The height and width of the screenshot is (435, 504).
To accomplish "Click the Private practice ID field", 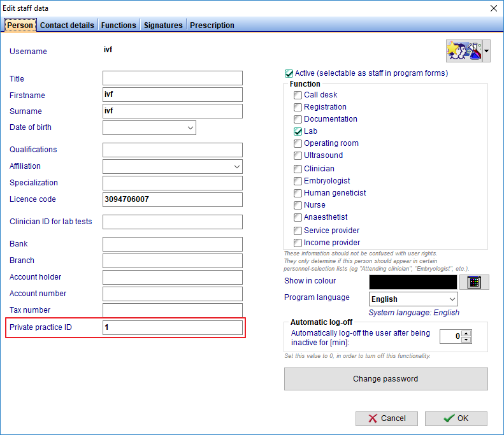I will pos(173,328).
